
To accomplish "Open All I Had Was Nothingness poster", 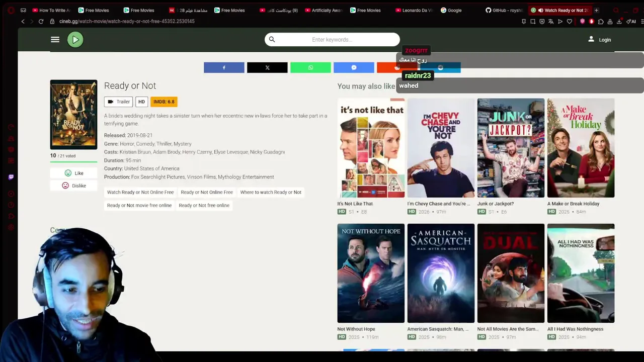I will point(581,273).
